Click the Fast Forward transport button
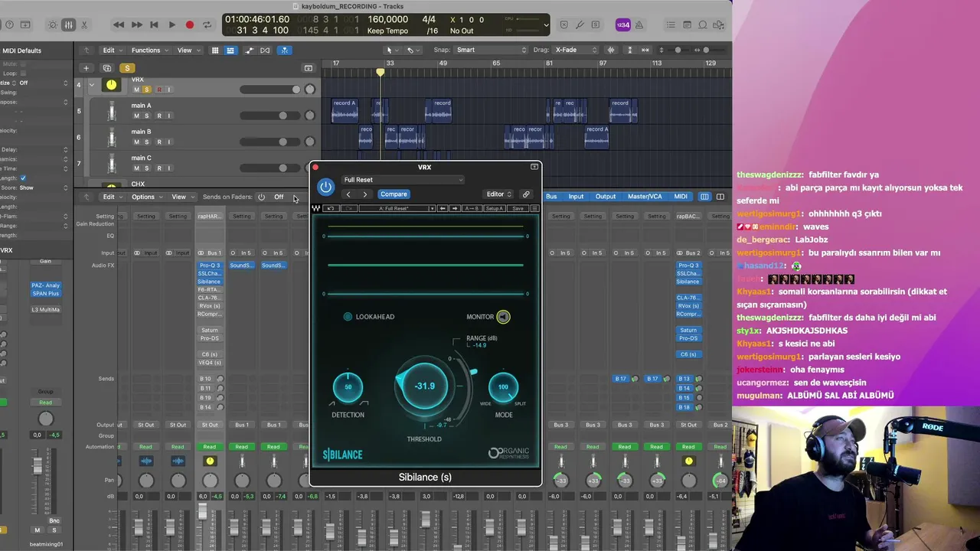Image resolution: width=980 pixels, height=551 pixels. pos(136,24)
